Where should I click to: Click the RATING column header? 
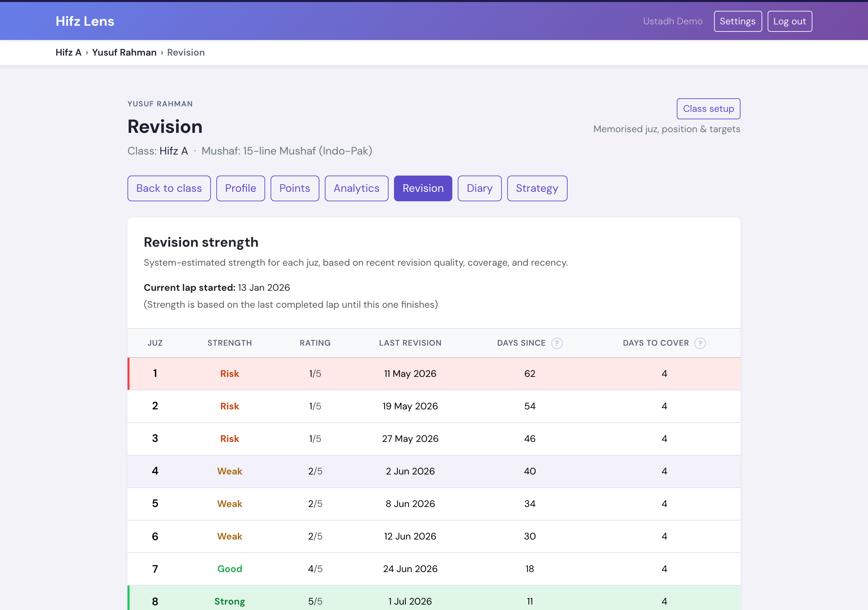pos(315,343)
